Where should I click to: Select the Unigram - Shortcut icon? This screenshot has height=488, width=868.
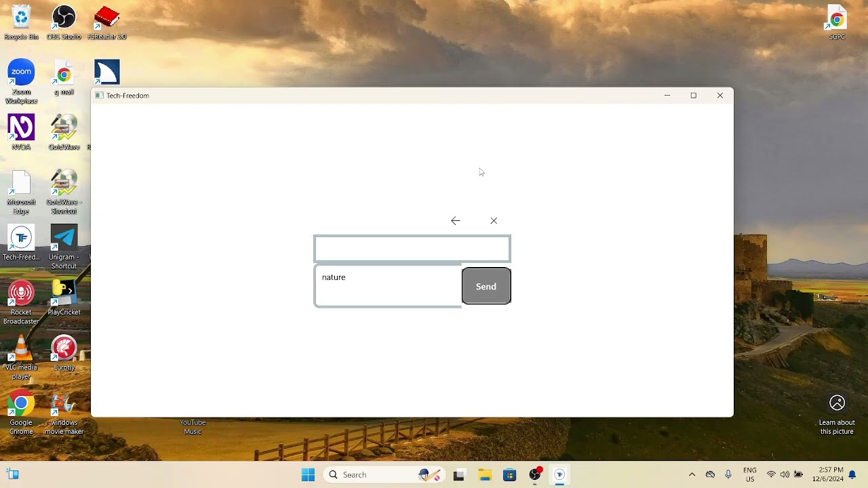point(64,247)
